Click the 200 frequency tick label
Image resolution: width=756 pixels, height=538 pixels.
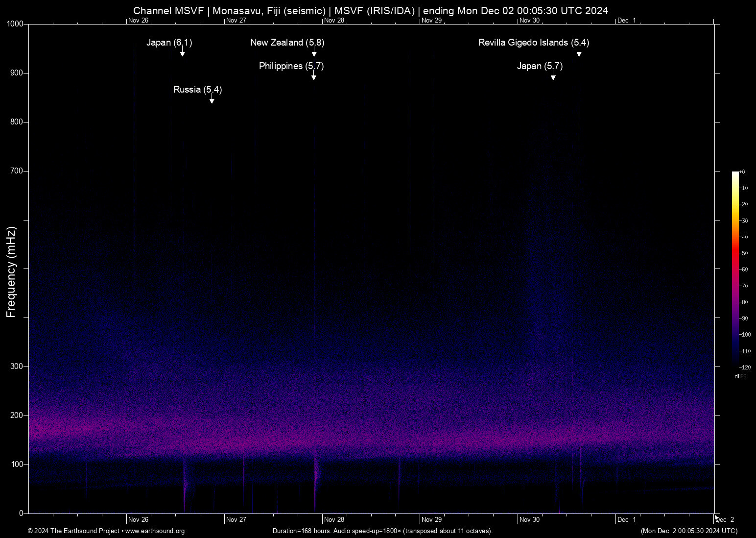tap(17, 416)
